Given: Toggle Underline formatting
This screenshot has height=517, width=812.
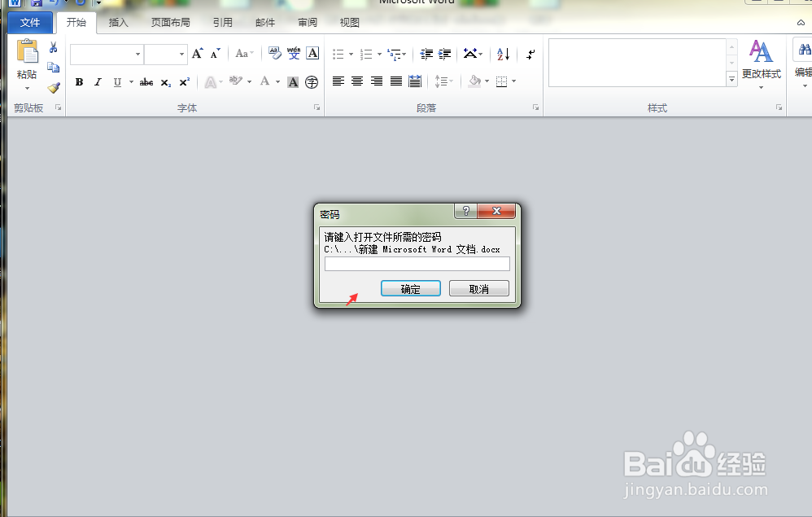Looking at the screenshot, I should (x=117, y=82).
